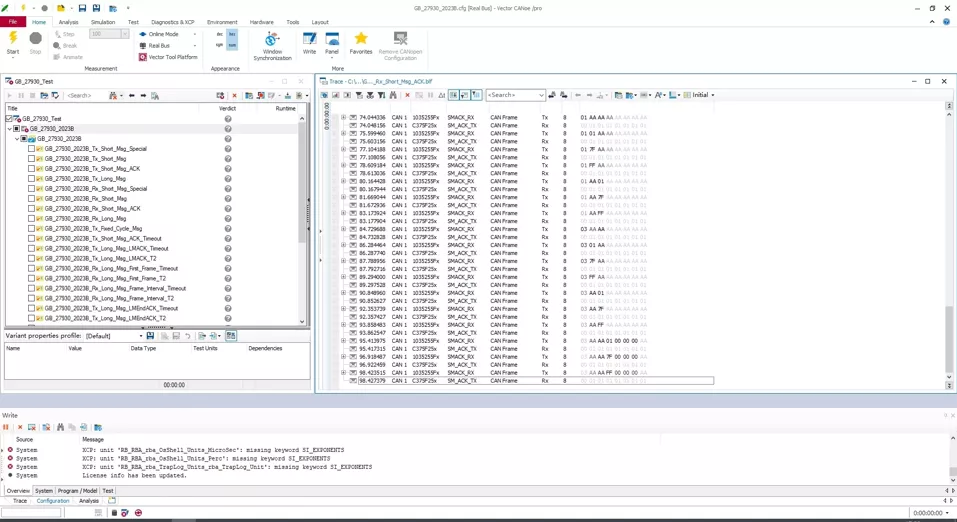Select the Program / Model tab
Screen dimensions: 957x522
pyautogui.click(x=78, y=491)
